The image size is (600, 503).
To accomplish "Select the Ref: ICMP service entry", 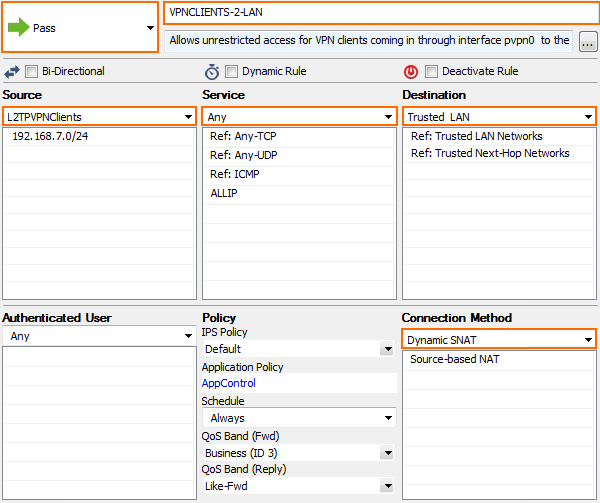I will (x=299, y=174).
